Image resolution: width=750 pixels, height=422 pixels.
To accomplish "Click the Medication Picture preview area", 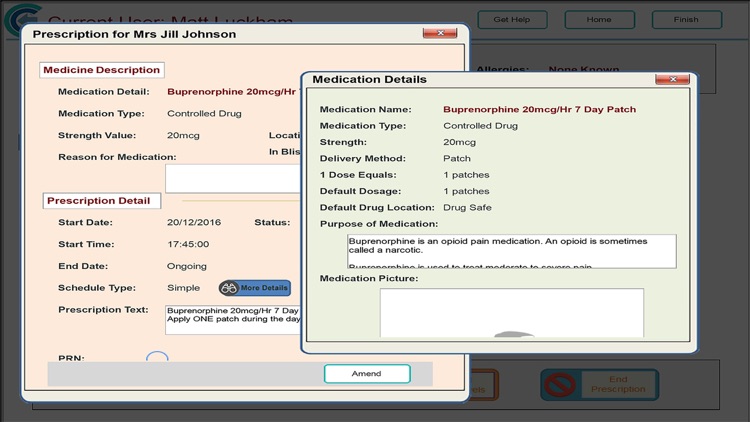I will pyautogui.click(x=512, y=313).
